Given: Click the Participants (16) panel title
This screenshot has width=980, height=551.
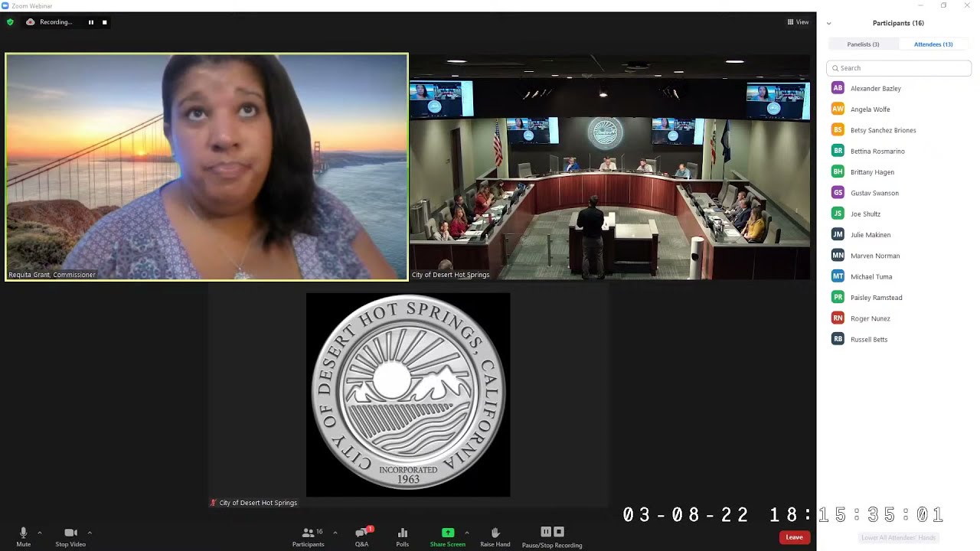Looking at the screenshot, I should pyautogui.click(x=898, y=23).
